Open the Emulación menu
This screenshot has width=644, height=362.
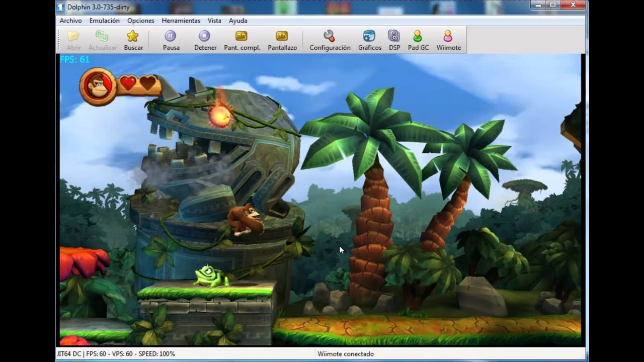pos(104,21)
